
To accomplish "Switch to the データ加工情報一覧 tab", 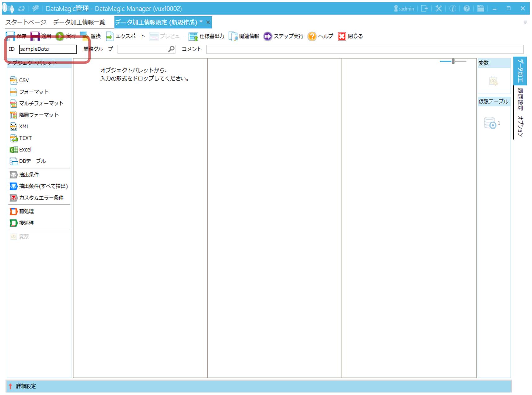I will click(x=79, y=22).
